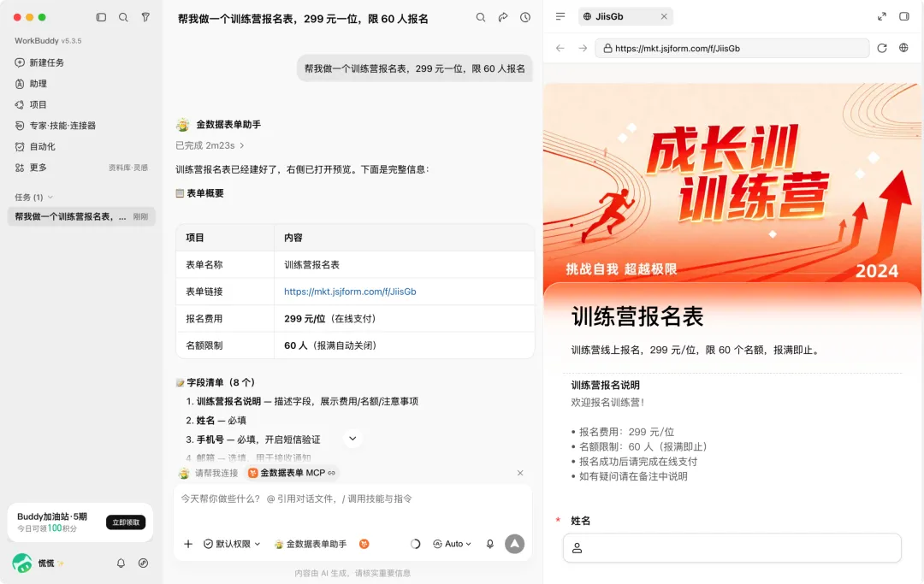Select the 帮我做一个训练营报名表 task row
This screenshot has height=584, width=924.
(x=81, y=216)
